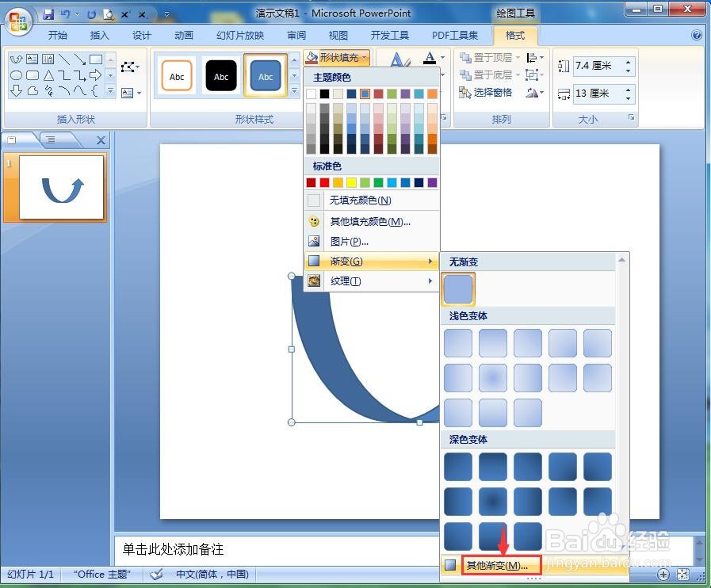Expand the 纹理(T) texture submenu
Screen dimensions: 711x588
[x=372, y=281]
